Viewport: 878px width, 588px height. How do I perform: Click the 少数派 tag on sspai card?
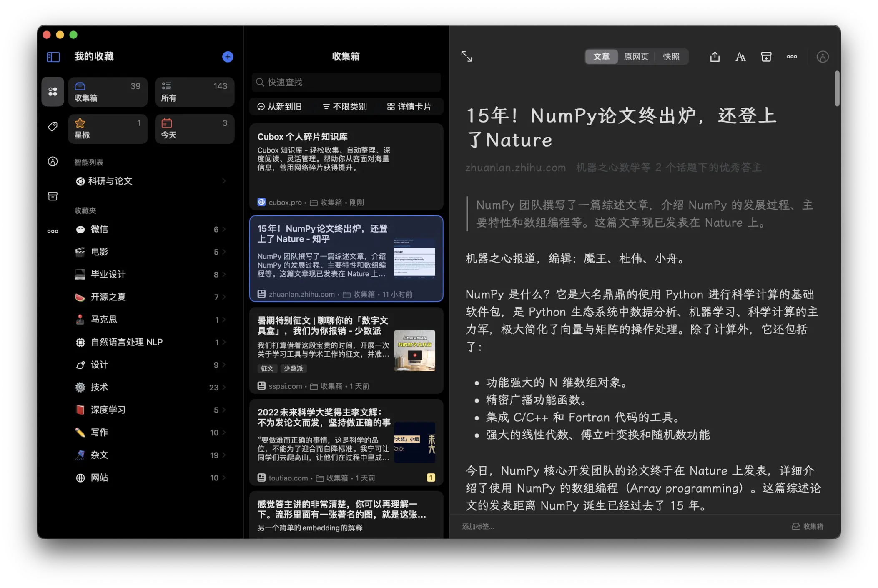[x=294, y=368]
